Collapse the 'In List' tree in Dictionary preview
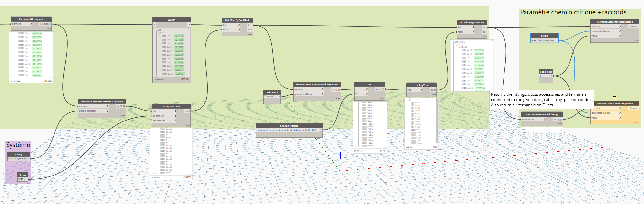This screenshot has width=644, height=204. [456, 45]
